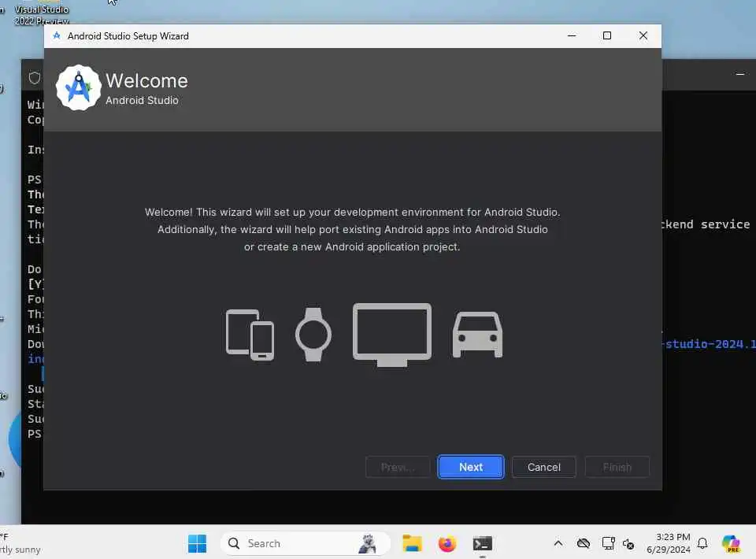The height and width of the screenshot is (559, 756).
Task: Open the Windows Start menu
Action: [197, 543]
